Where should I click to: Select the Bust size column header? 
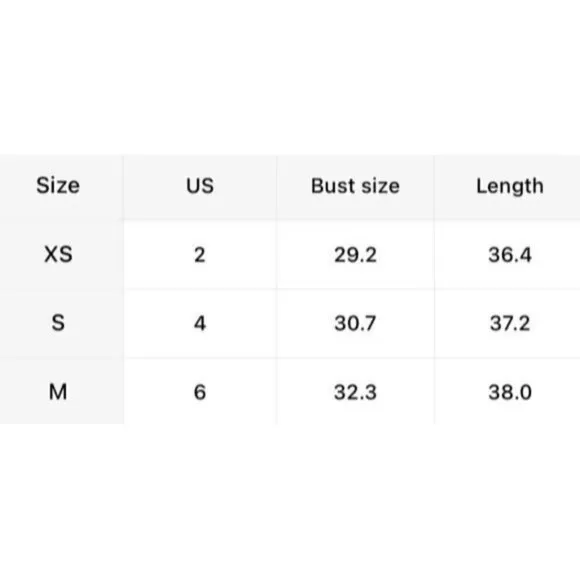tap(355, 186)
